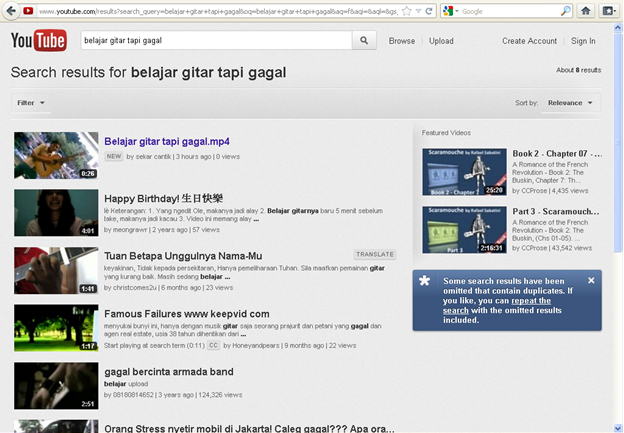
Task: Open the URL history dropdown arrow
Action: tap(418, 11)
